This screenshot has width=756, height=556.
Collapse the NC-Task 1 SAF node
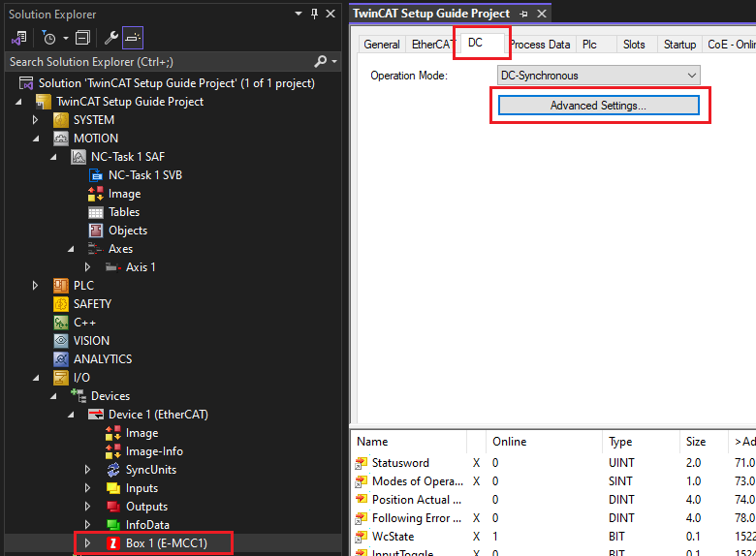[x=53, y=157]
